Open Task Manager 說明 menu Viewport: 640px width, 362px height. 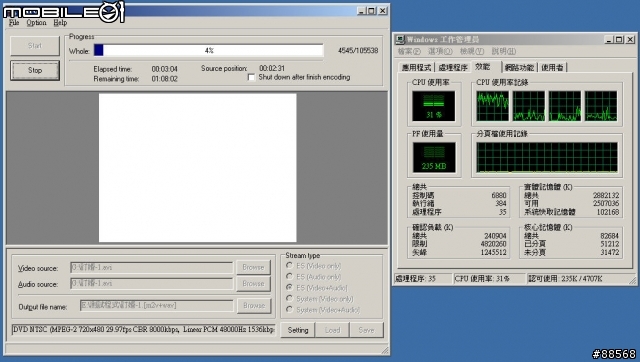point(504,51)
